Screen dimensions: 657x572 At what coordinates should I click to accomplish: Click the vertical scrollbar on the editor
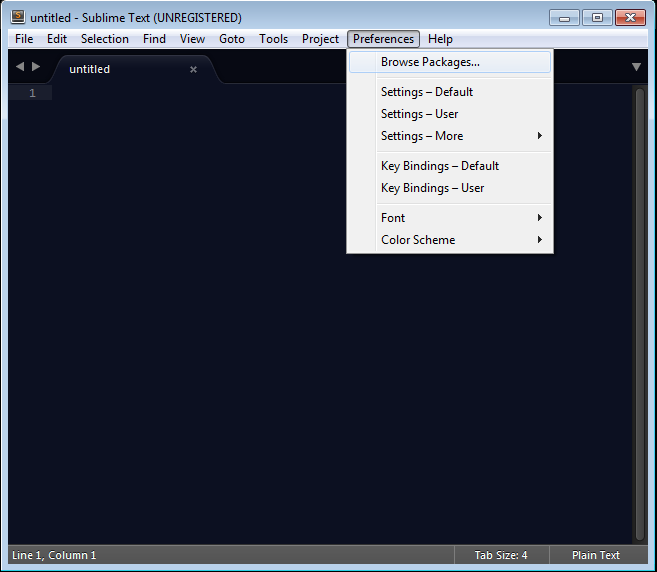click(x=639, y=300)
